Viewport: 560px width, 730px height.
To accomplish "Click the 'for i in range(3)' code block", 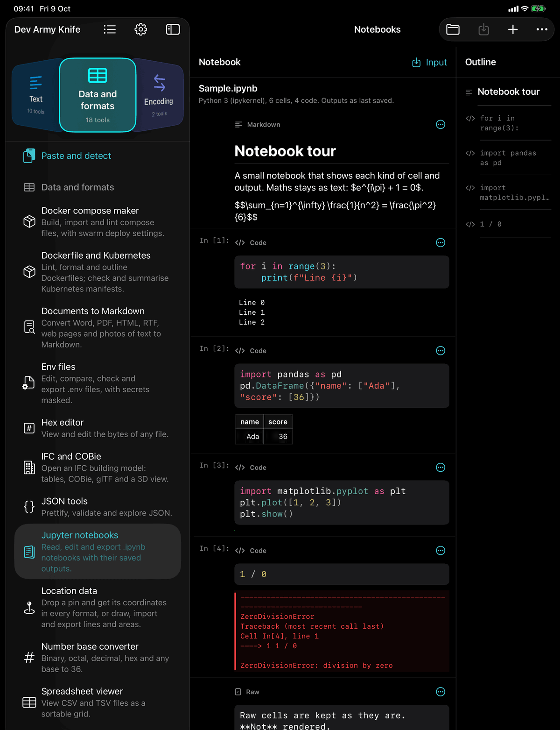I will 342,272.
